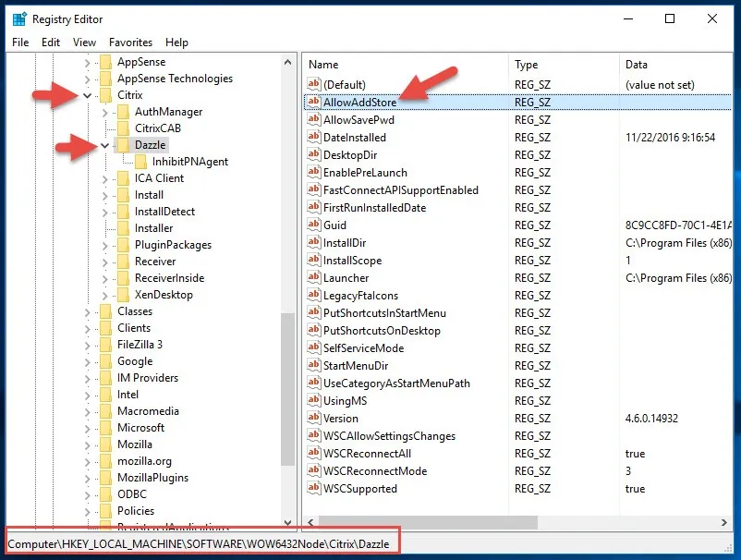Expand the Microsoft key node
This screenshot has width=741, height=560.
click(88, 428)
